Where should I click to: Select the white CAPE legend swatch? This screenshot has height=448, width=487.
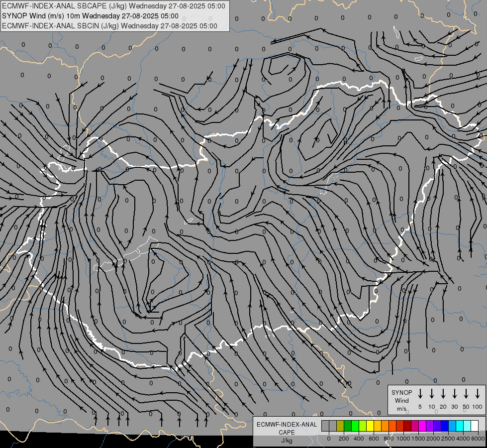click(475, 426)
